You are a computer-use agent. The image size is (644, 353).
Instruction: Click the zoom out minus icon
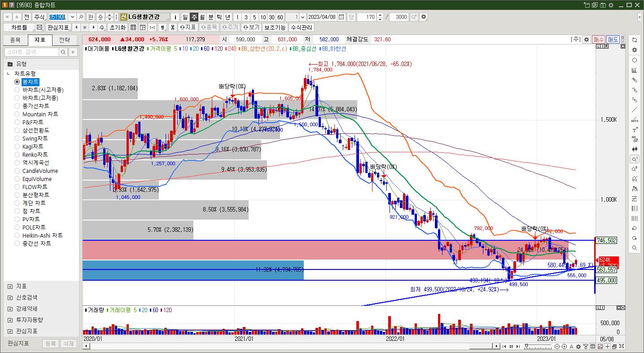[557, 346]
